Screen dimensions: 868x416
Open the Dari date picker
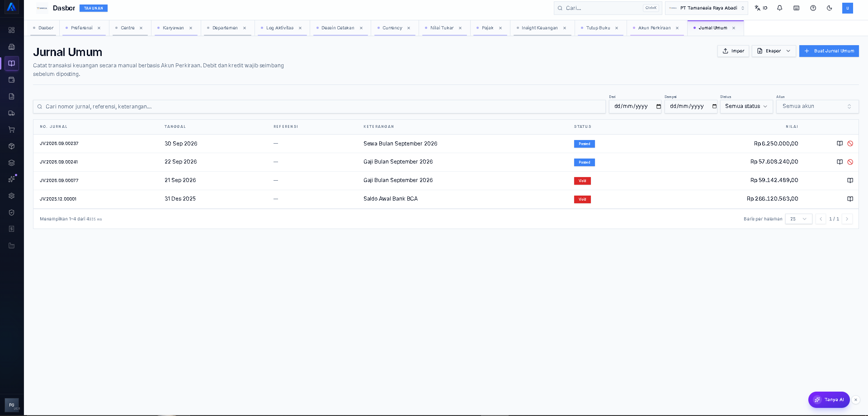coord(659,107)
